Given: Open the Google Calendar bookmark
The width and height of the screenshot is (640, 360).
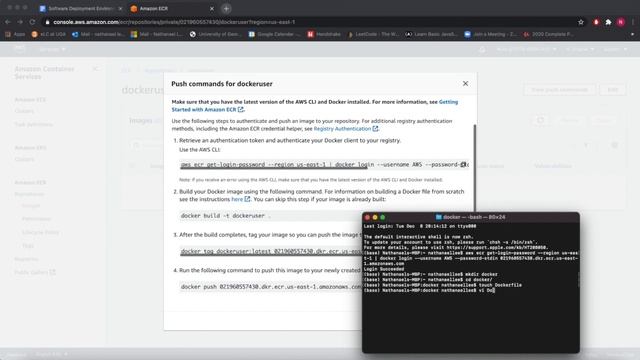Looking at the screenshot, I should (x=274, y=34).
